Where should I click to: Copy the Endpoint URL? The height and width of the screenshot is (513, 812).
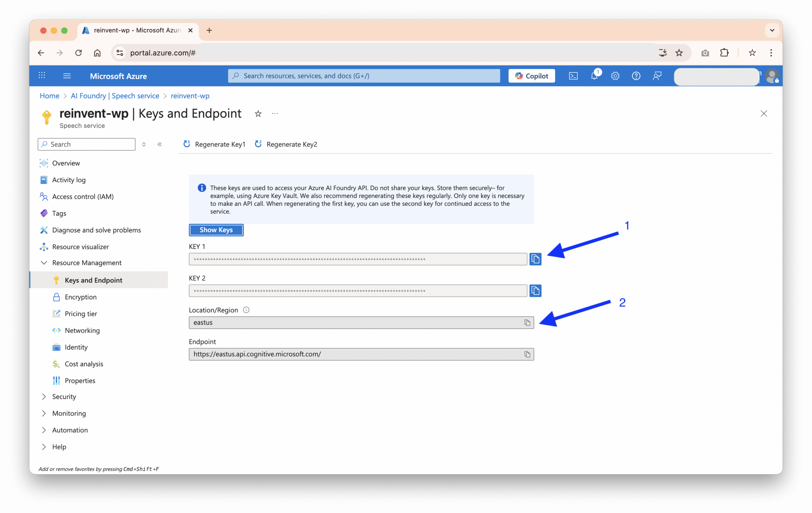527,354
